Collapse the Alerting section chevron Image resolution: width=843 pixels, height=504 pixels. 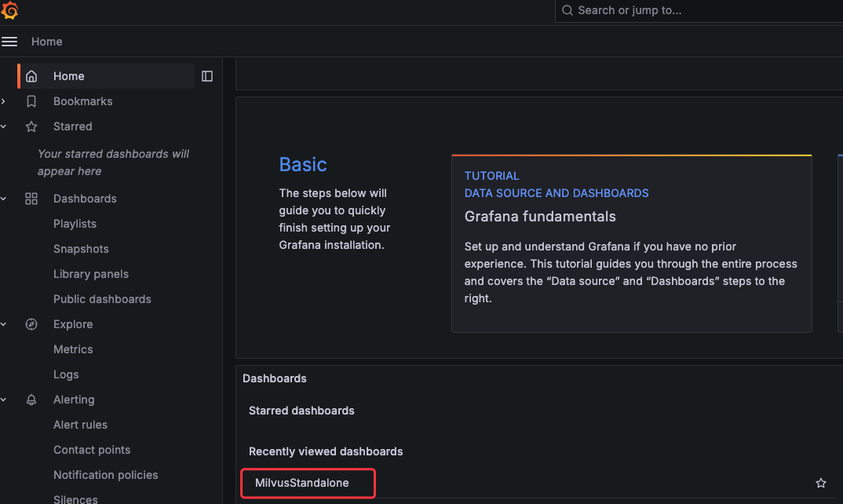pyautogui.click(x=4, y=400)
